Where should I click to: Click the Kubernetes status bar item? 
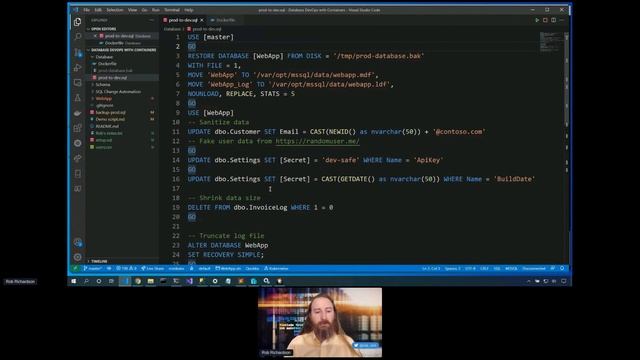(x=276, y=269)
